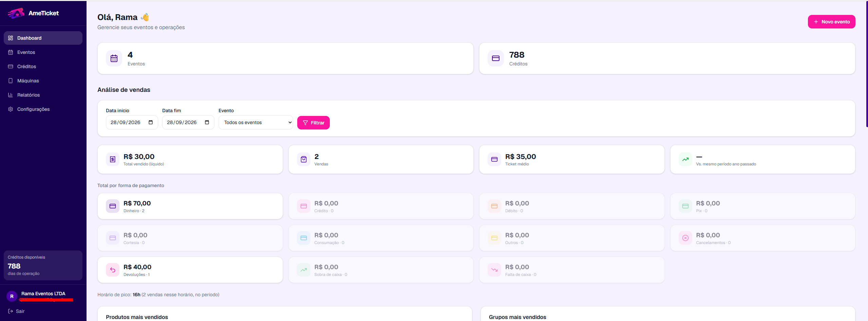Click the 'R$ 70,00' Dinheiro amount
This screenshot has height=321, width=868.
pos(137,203)
